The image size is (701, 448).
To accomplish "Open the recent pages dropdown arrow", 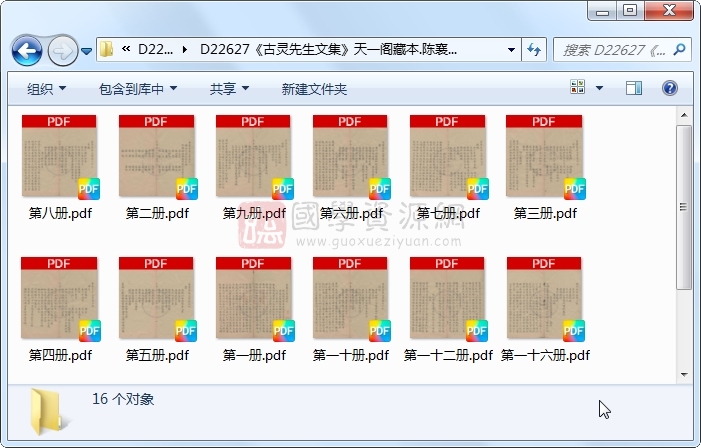I will point(87,51).
